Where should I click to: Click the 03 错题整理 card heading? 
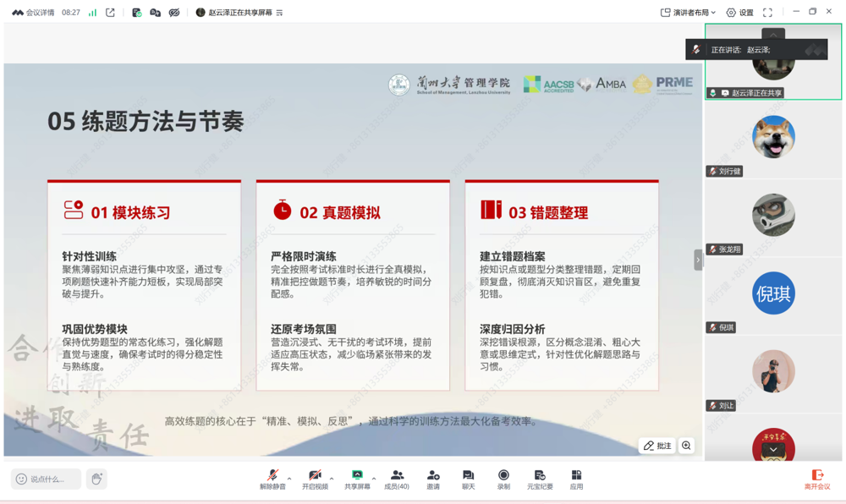click(548, 213)
